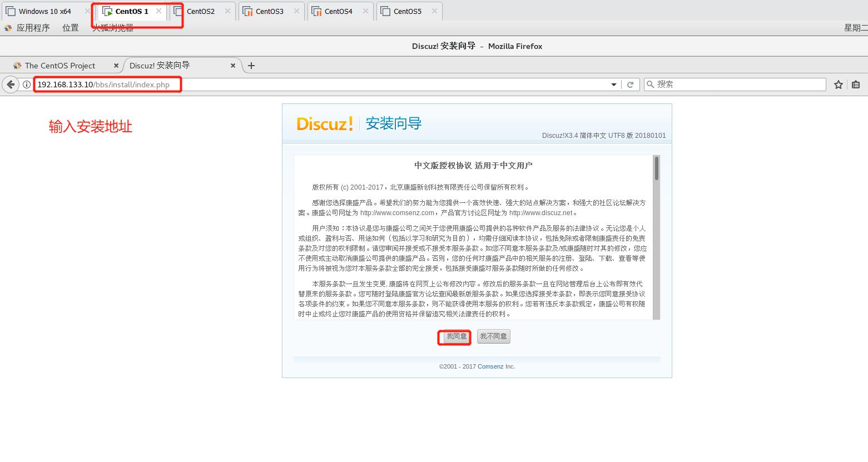Click the license agreement scrollbar thumb

tap(657, 168)
